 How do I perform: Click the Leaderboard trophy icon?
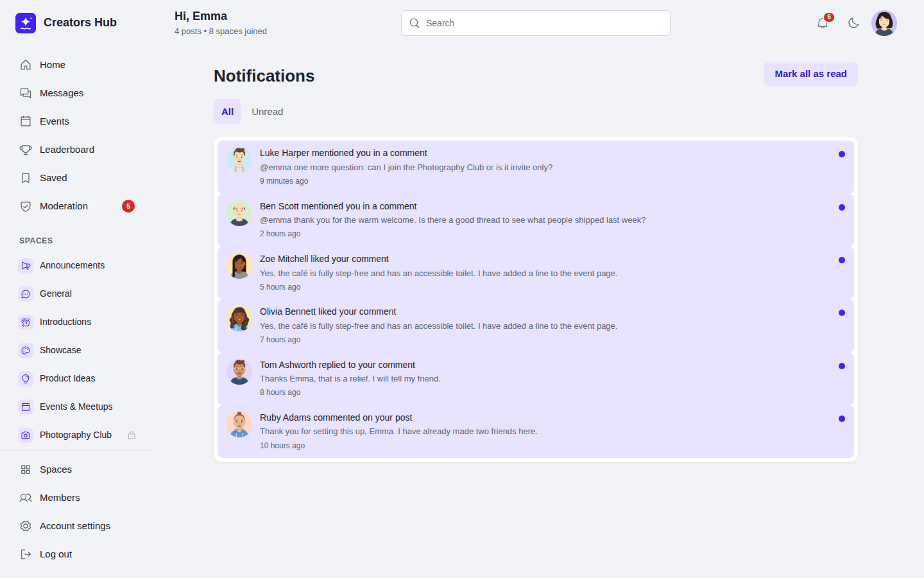[x=26, y=150]
